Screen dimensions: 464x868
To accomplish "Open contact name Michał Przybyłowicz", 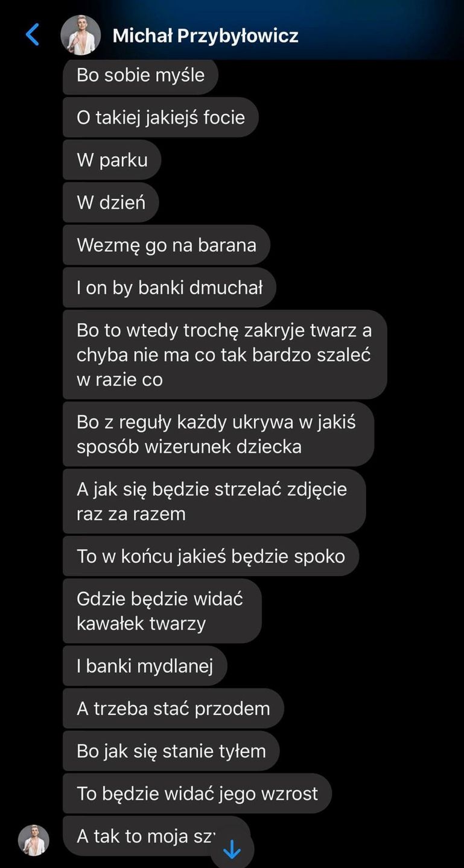I will 205,36.
